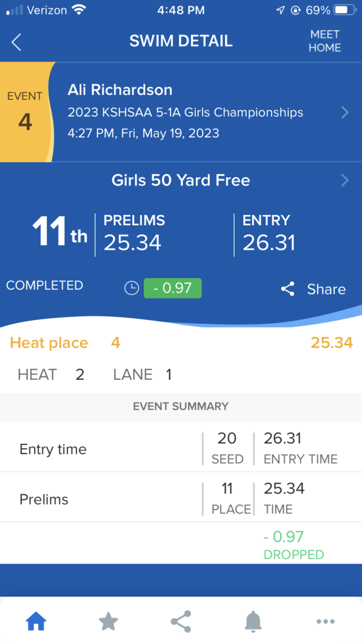
Task: Tap the clock icon beside -0.97
Action: (x=131, y=288)
